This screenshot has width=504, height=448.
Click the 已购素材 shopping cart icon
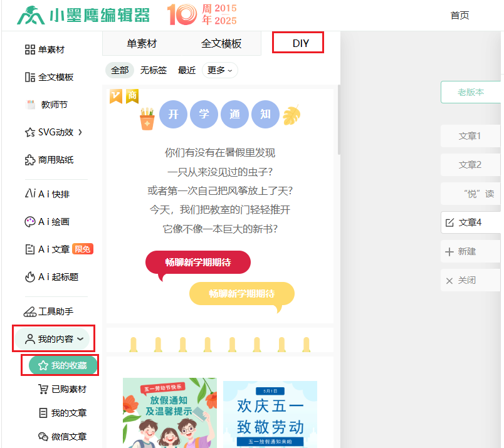43,389
